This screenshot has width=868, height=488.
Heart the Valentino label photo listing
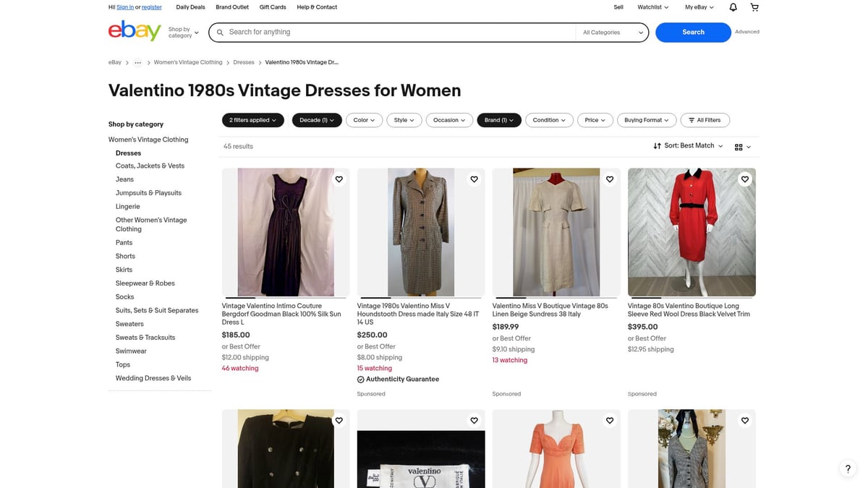pos(474,420)
